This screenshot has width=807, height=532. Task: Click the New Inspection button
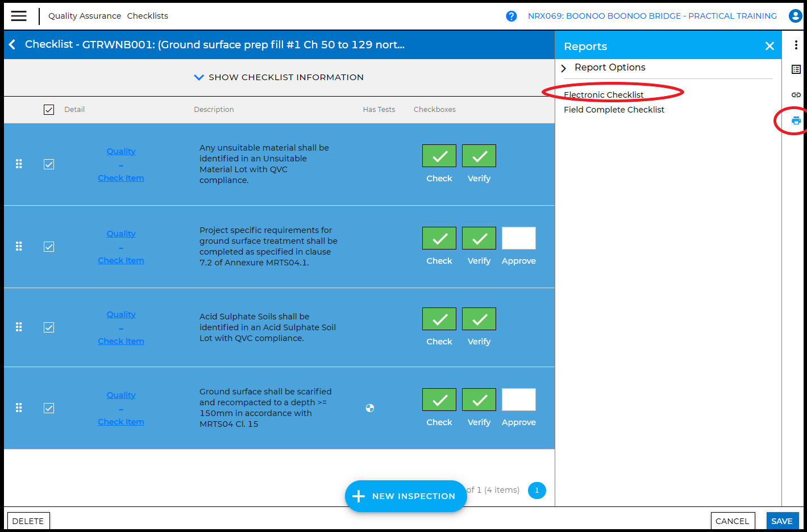click(406, 496)
